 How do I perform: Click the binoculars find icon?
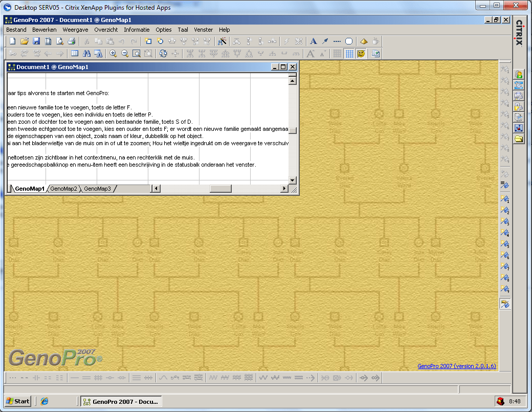coord(86,54)
